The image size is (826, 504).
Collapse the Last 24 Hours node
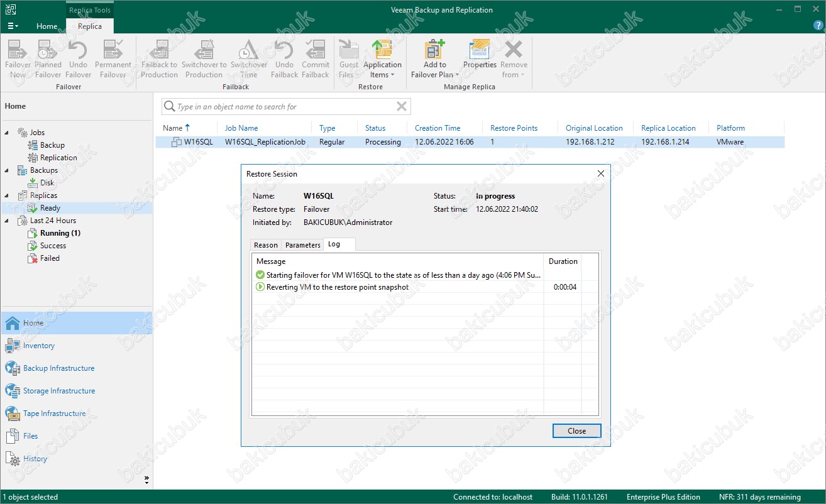tap(7, 221)
